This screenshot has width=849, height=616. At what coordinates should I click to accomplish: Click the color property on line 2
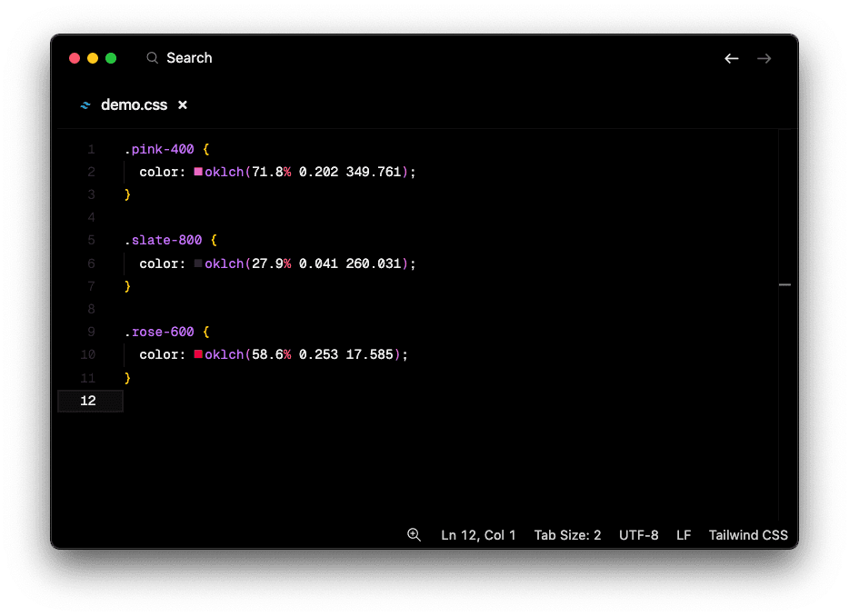[x=159, y=172]
